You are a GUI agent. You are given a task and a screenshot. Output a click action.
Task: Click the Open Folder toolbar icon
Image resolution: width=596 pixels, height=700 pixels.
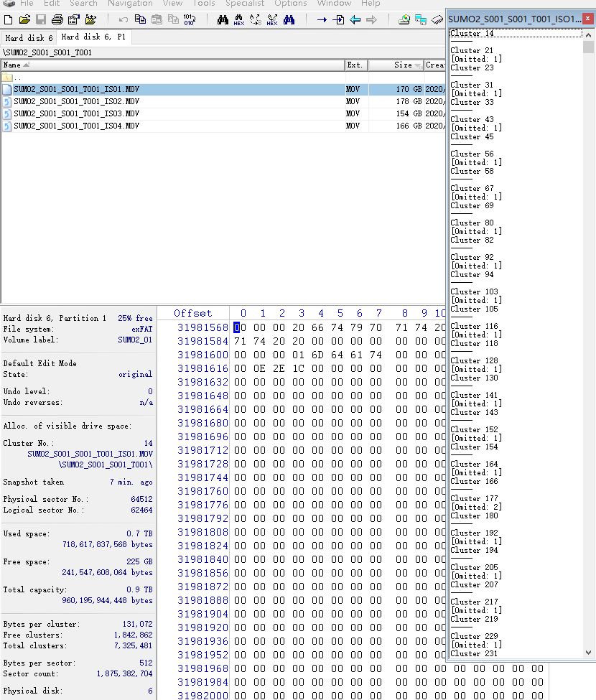pos(90,19)
